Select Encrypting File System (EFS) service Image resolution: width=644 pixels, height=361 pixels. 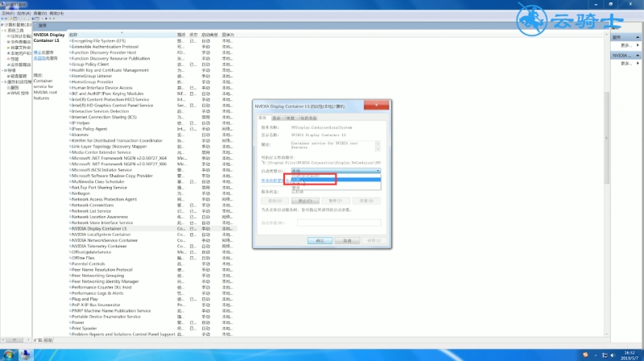[x=98, y=41]
